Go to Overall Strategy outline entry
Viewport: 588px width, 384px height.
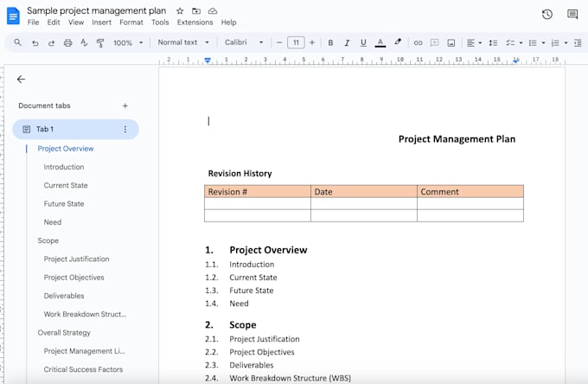pos(64,333)
